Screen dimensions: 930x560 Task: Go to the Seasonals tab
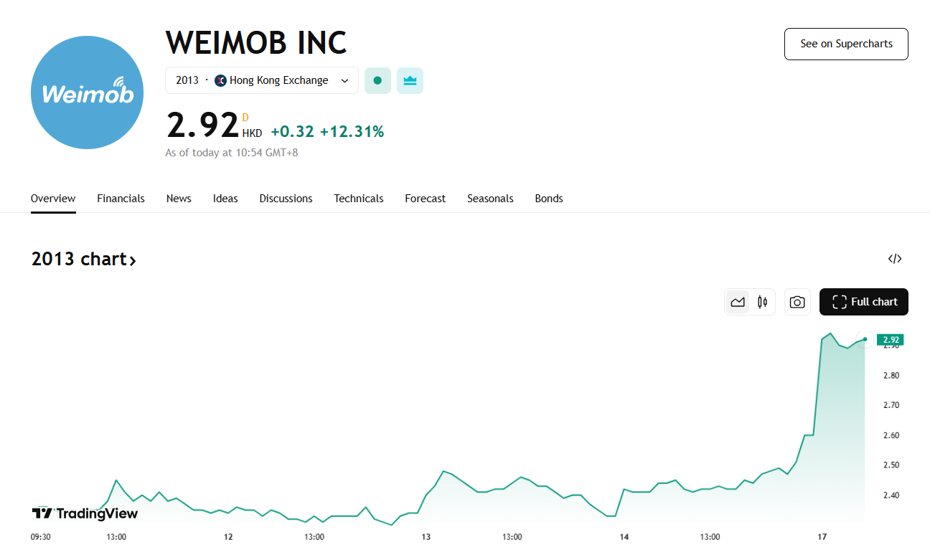pos(490,199)
